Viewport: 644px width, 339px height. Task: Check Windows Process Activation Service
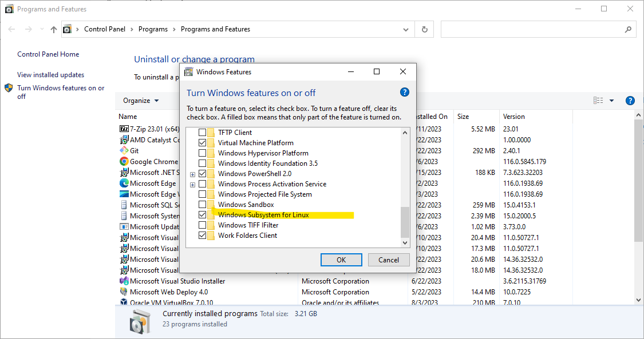[203, 184]
